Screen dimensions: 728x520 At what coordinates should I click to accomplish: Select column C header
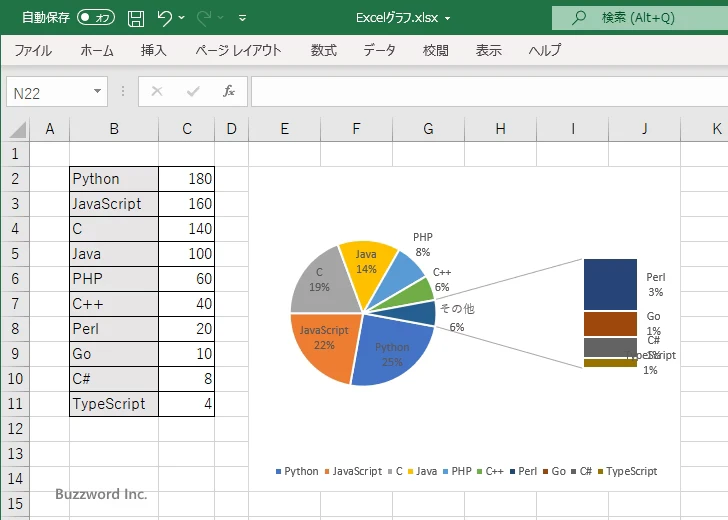coord(187,129)
